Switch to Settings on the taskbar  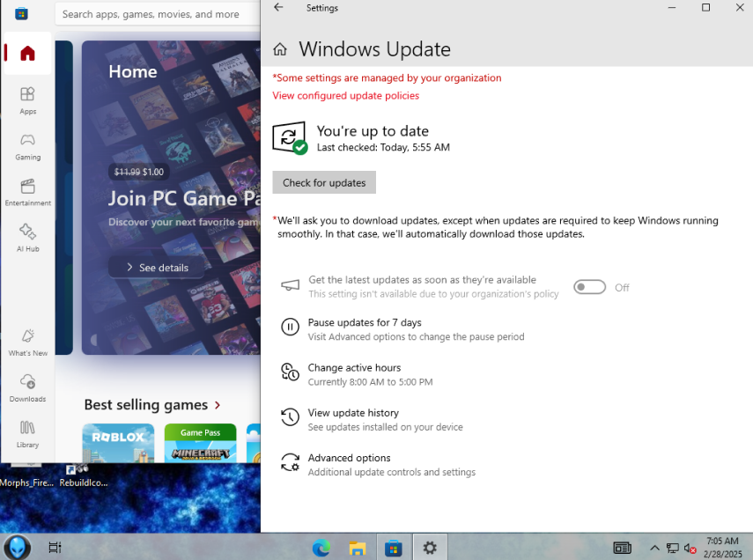(430, 548)
